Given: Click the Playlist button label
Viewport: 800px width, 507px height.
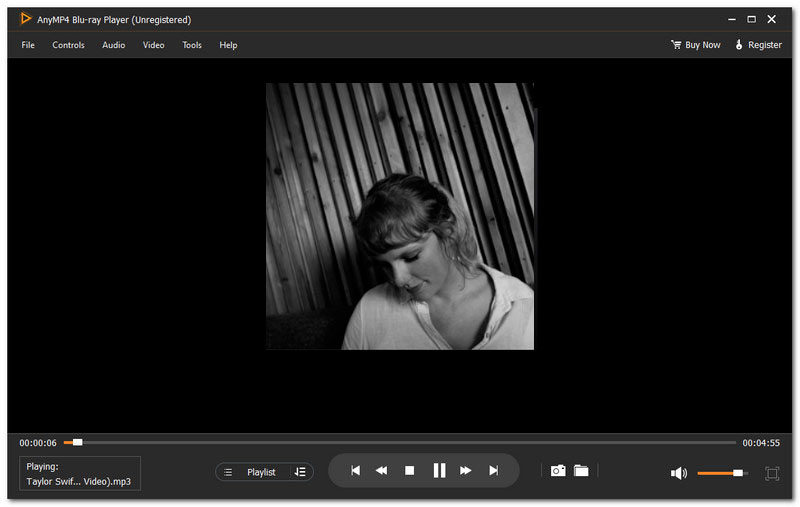Looking at the screenshot, I should [261, 472].
